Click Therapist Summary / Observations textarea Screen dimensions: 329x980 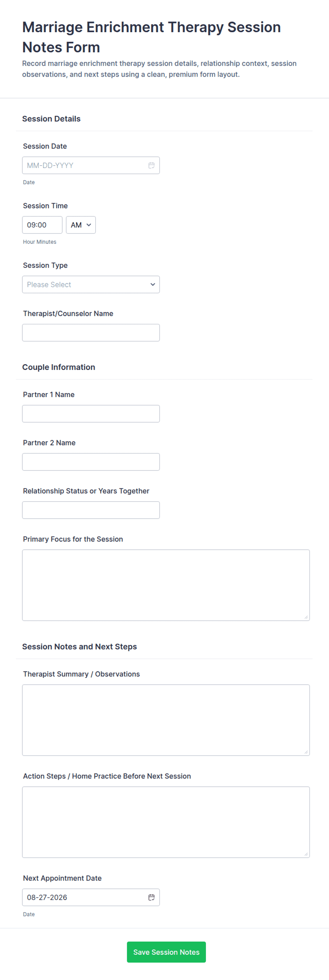(166, 720)
